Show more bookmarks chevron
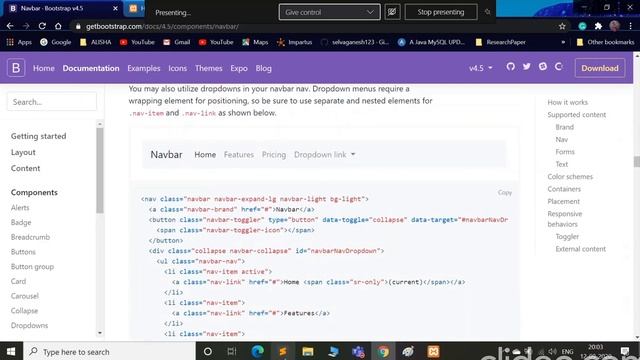The image size is (640, 360). 563,42
